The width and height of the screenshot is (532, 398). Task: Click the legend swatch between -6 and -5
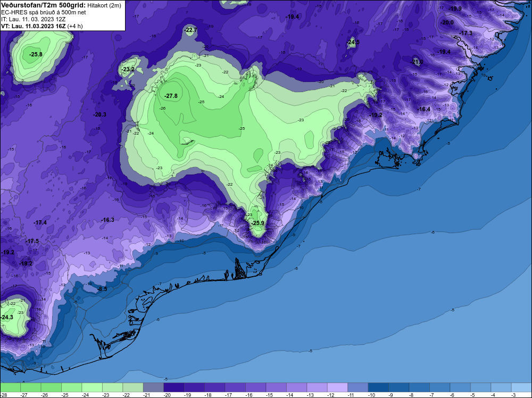pyautogui.click(x=460, y=387)
